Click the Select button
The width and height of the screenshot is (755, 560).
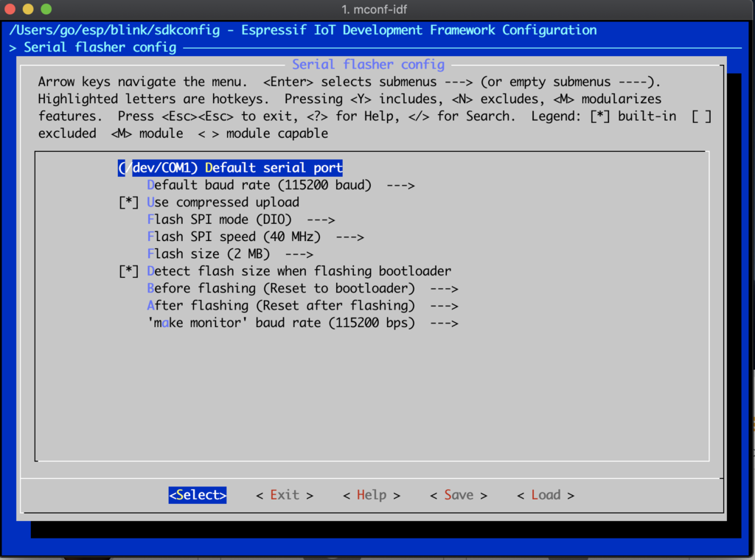click(x=198, y=495)
